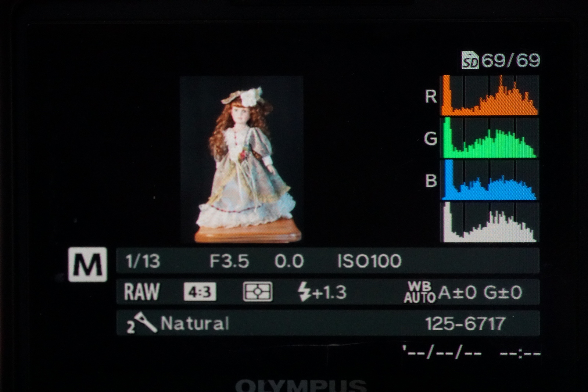The image size is (588, 392).
Task: Select the 125-6717 file number
Action: pyautogui.click(x=465, y=324)
